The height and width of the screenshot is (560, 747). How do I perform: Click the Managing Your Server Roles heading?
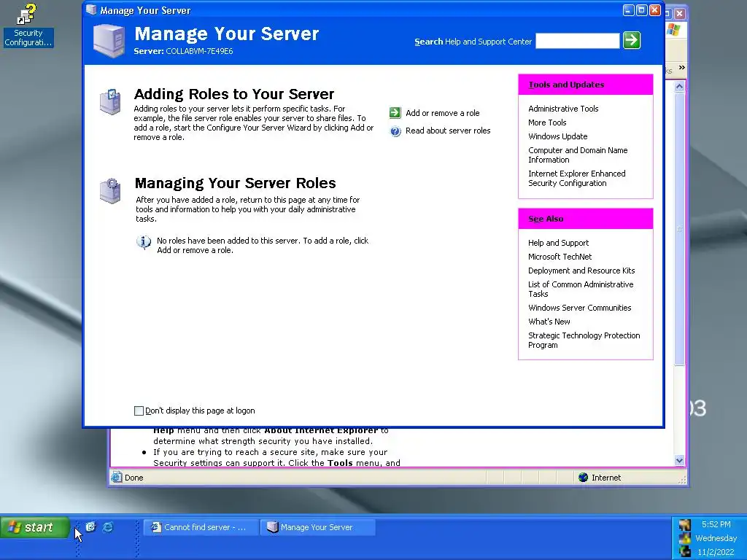(x=236, y=183)
